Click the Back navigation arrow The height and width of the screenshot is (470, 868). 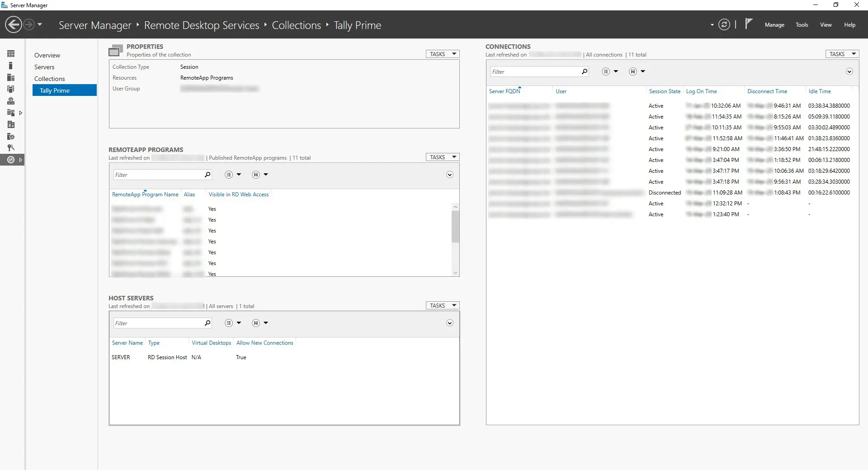(x=14, y=24)
